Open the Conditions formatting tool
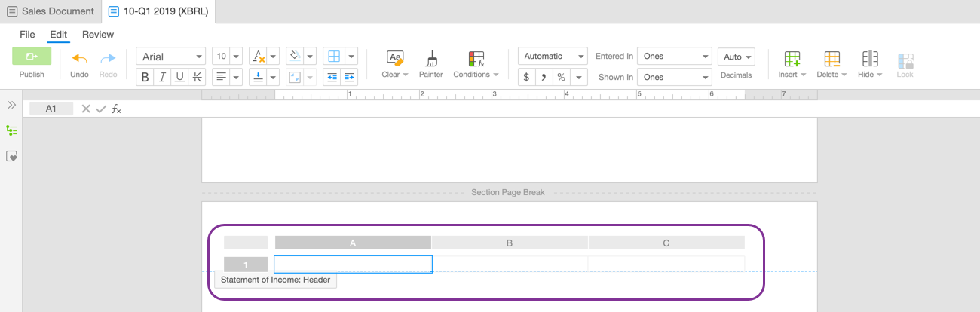This screenshot has width=980, height=312. click(476, 58)
